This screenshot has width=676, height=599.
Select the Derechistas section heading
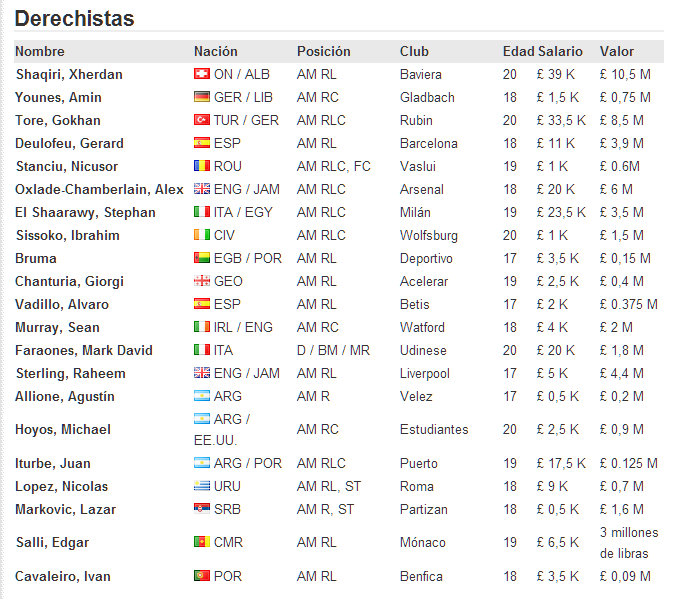[x=75, y=19]
